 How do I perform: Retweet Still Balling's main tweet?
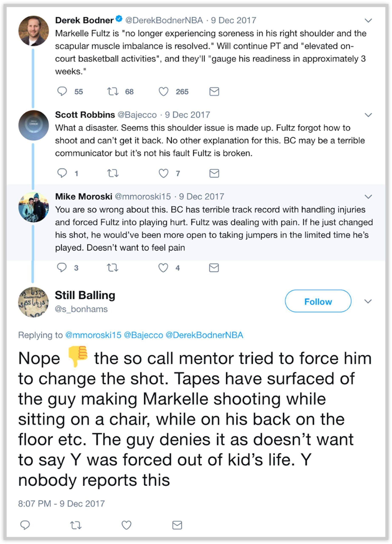tap(75, 525)
